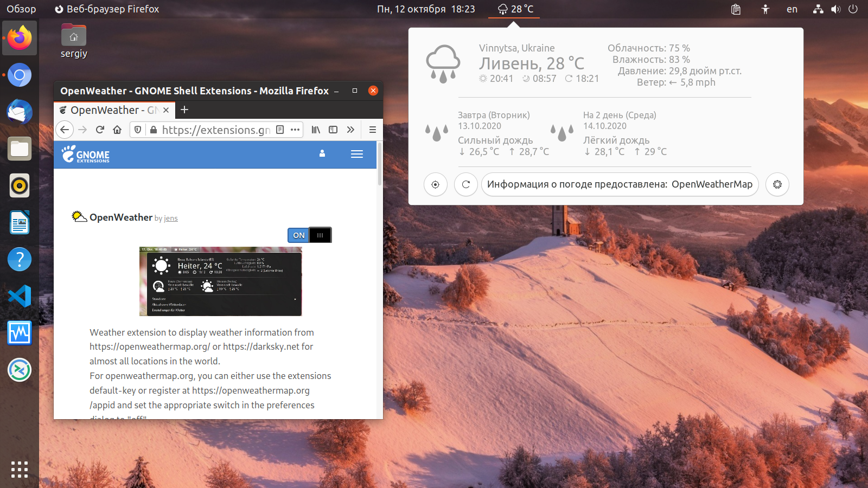Screen dimensions: 868x488
Task: Launch Rhythmbox music player from the dock
Action: click(20, 185)
